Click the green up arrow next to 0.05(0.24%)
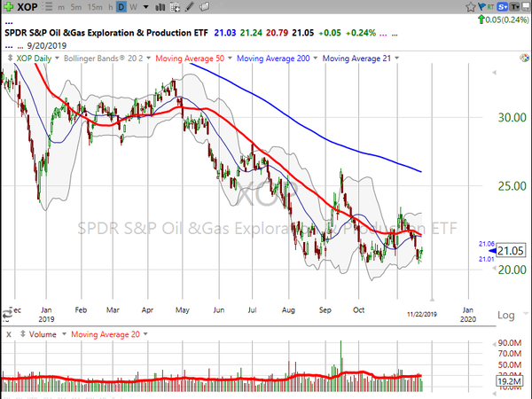 (481, 20)
